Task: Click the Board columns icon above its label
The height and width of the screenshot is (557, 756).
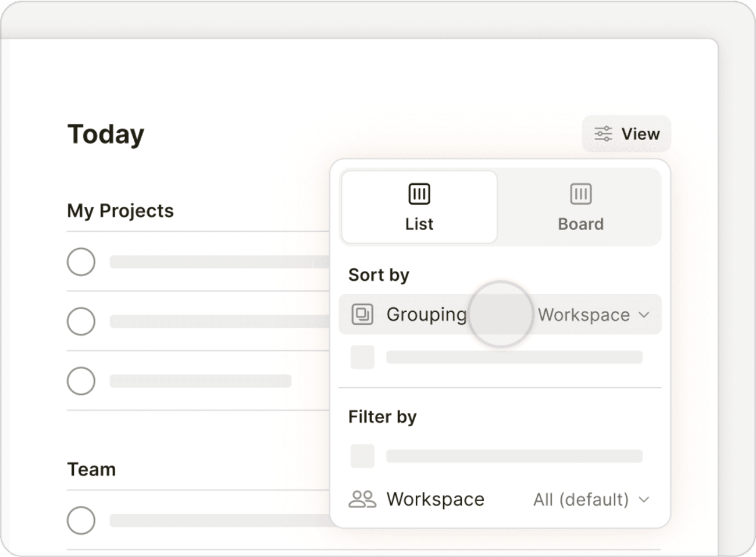Action: (580, 194)
